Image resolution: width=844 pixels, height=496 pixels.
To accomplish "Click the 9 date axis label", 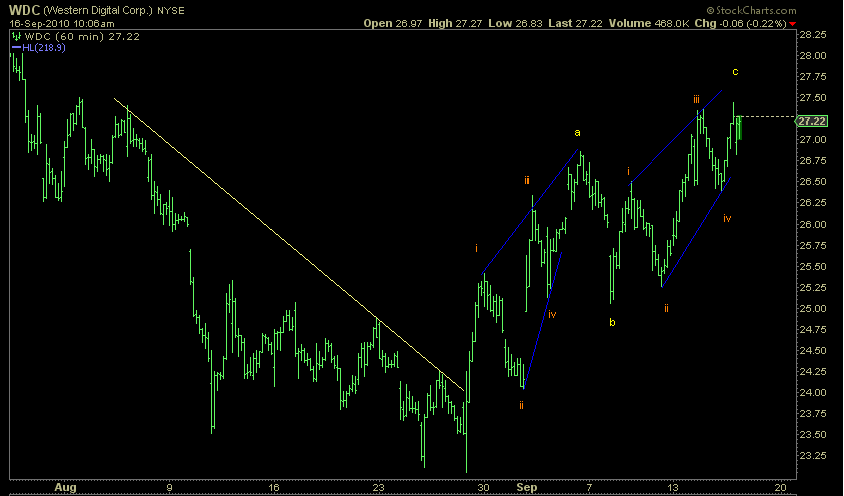I will pyautogui.click(x=169, y=487).
